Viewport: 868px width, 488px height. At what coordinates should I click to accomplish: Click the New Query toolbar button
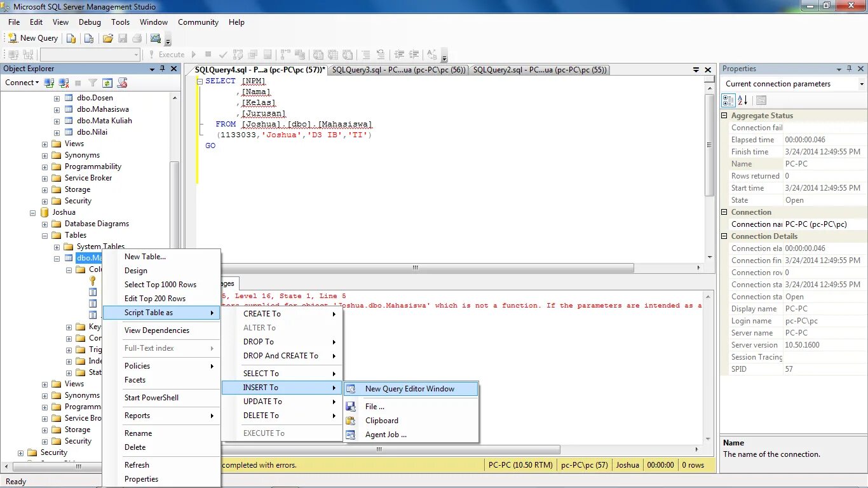(32, 38)
